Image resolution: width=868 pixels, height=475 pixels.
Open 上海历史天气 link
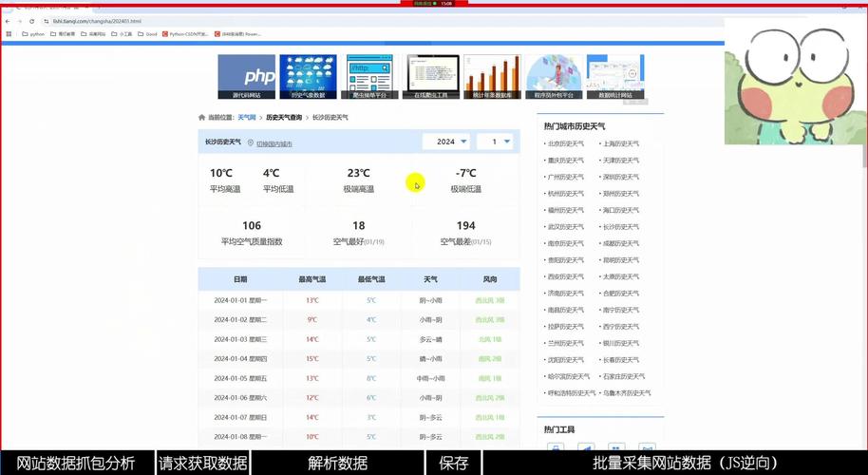point(620,143)
